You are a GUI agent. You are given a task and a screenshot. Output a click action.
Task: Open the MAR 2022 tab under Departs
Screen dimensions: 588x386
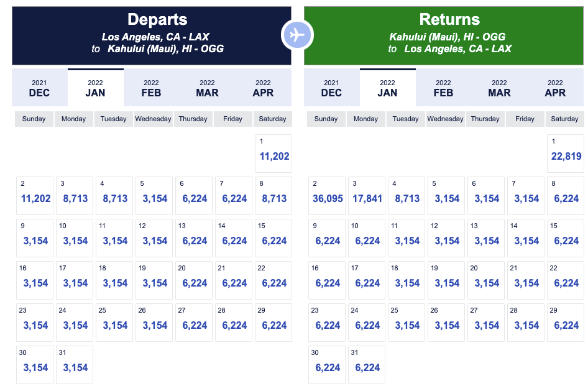coord(207,88)
